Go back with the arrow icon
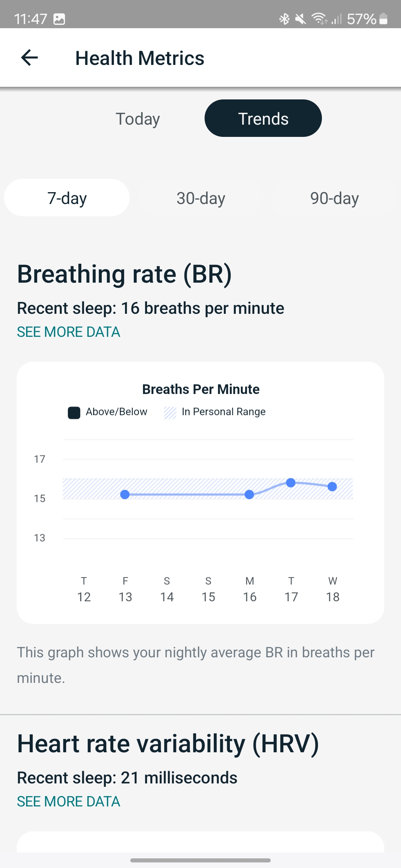 pos(29,58)
